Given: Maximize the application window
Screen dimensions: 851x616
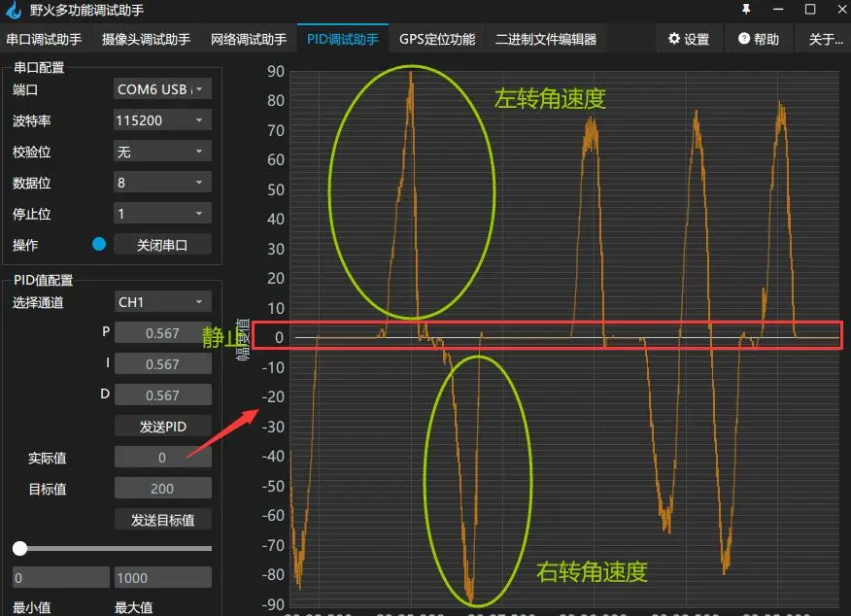Looking at the screenshot, I should click(x=810, y=10).
